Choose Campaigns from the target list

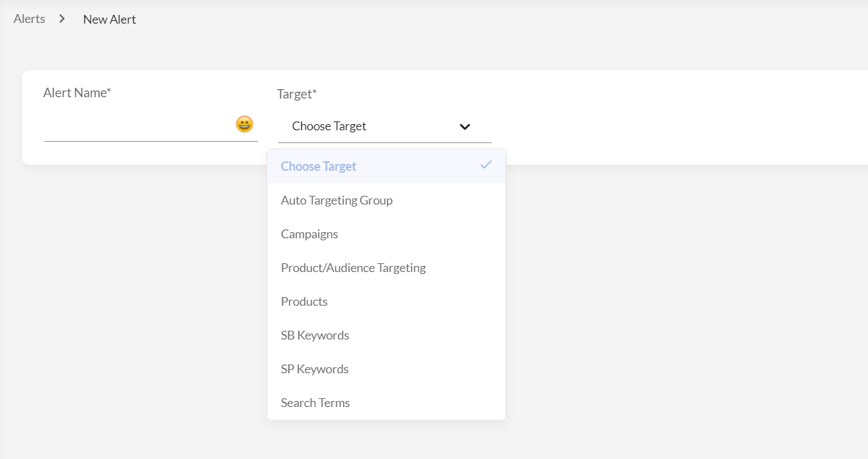pos(386,234)
